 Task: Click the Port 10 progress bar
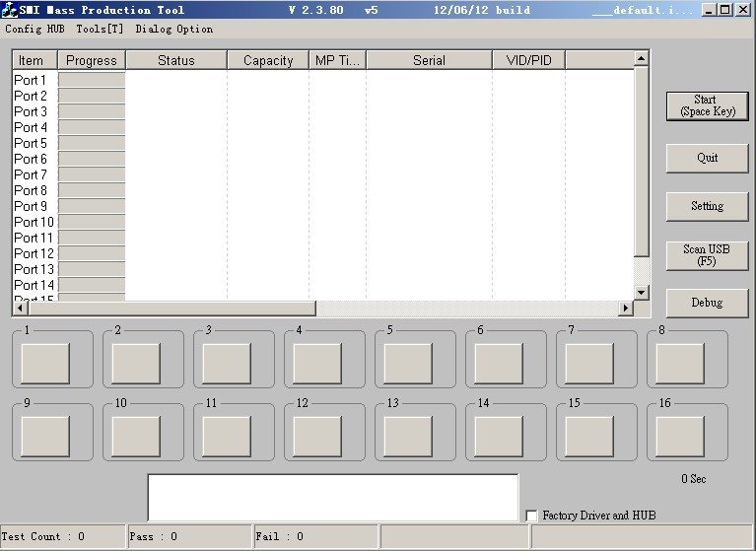pos(92,222)
